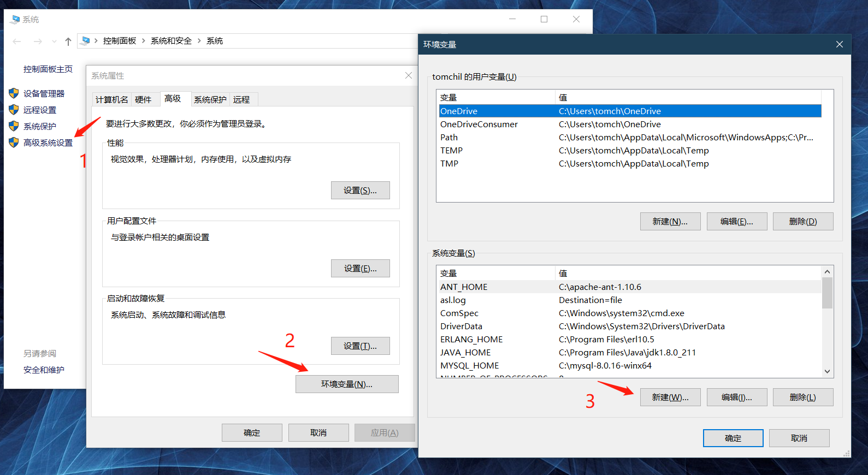The image size is (868, 475).
Task: Click C:\apache-ant-1.10.6 value cell
Action: coord(600,287)
